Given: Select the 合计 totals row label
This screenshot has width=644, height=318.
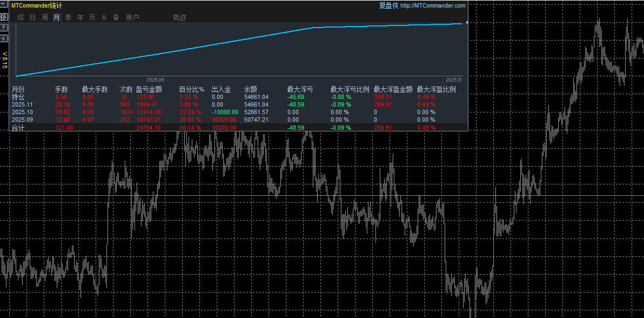Looking at the screenshot, I should (18, 128).
